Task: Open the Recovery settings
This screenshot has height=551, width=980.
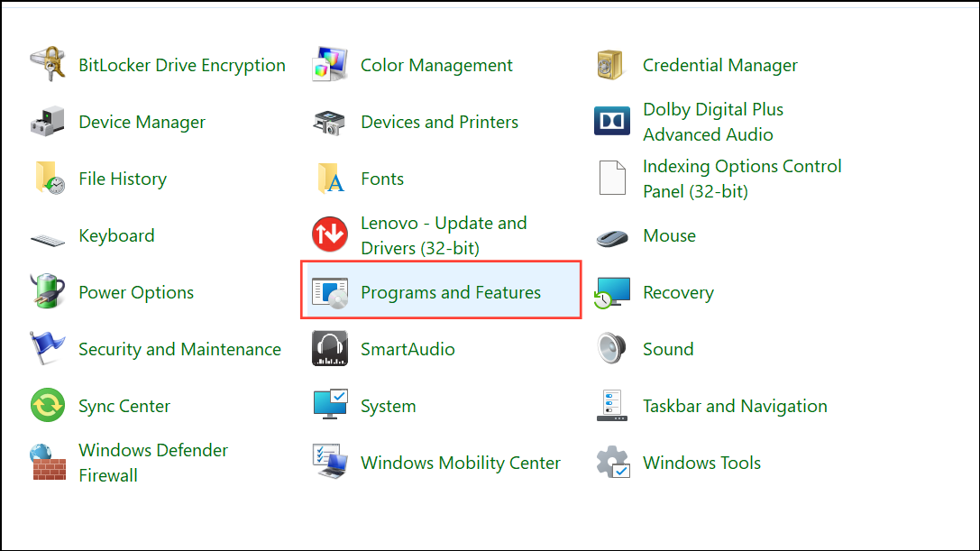Action: [678, 292]
